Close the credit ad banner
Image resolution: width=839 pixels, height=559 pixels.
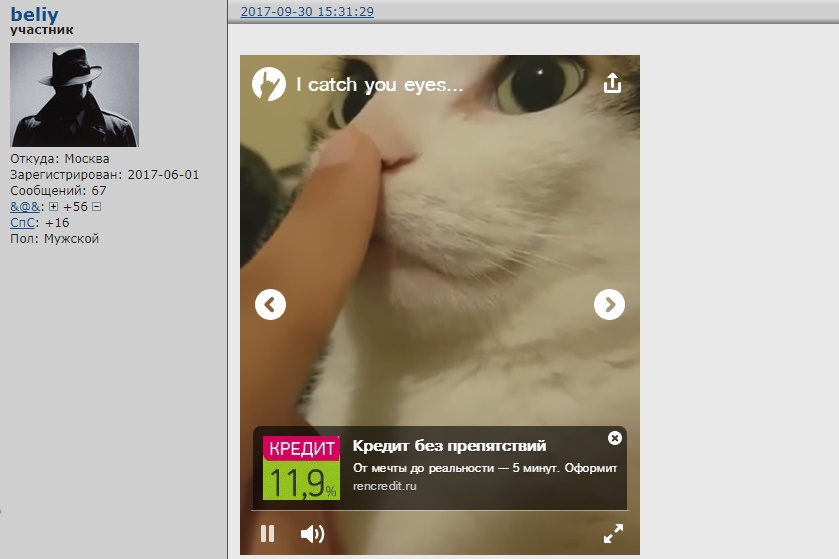615,438
